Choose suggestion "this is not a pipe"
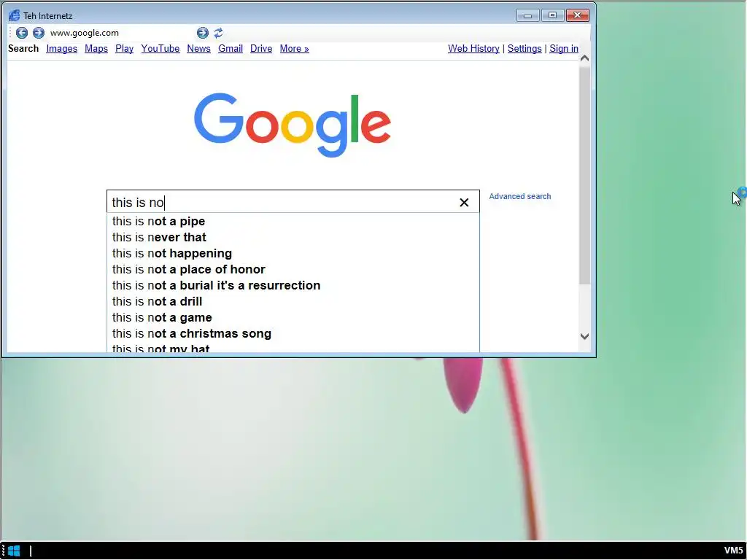This screenshot has width=747, height=560. [293, 222]
